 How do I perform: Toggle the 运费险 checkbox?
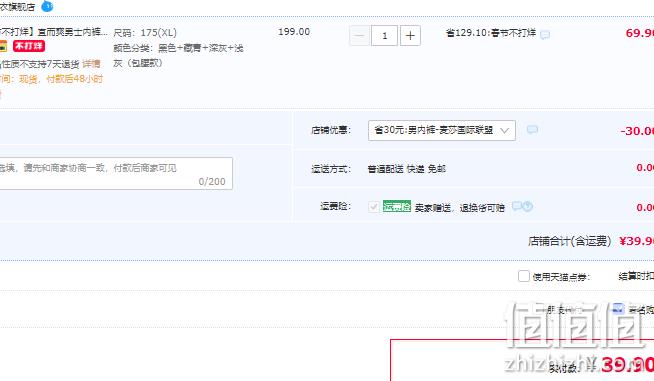[374, 207]
